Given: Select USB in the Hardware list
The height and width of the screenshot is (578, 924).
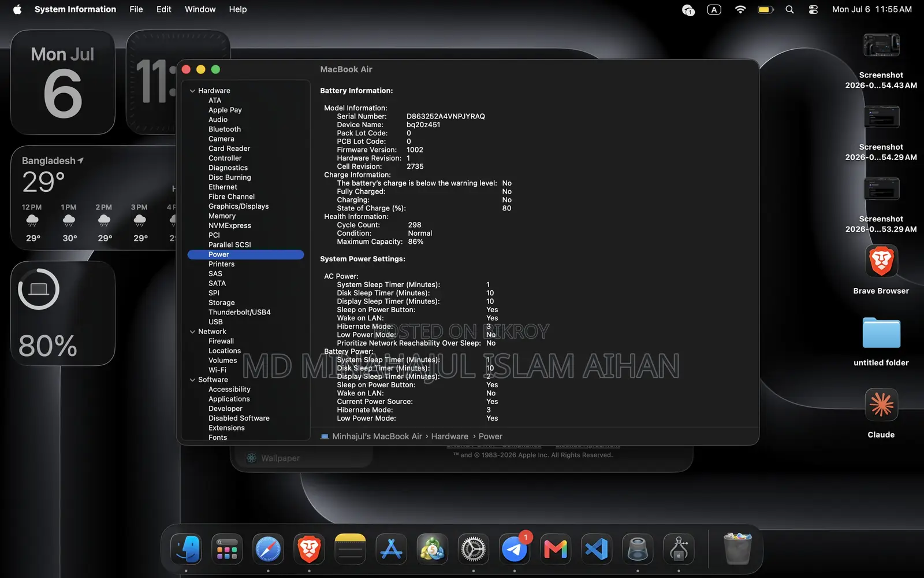Looking at the screenshot, I should click(215, 322).
